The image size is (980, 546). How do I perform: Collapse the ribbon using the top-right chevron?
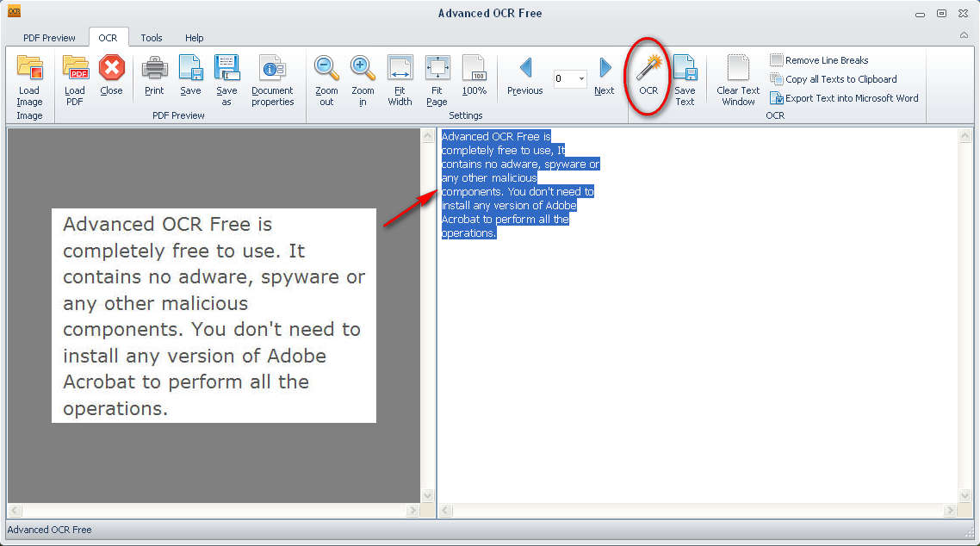pyautogui.click(x=964, y=36)
